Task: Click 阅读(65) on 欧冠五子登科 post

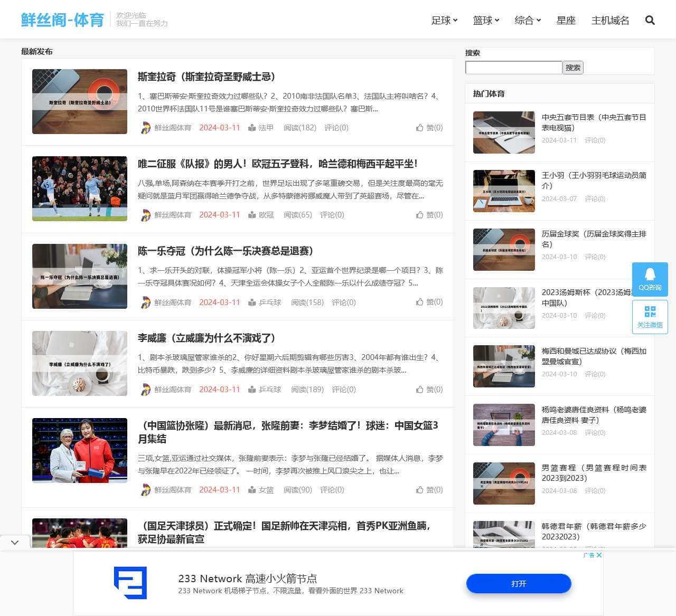Action: (298, 215)
